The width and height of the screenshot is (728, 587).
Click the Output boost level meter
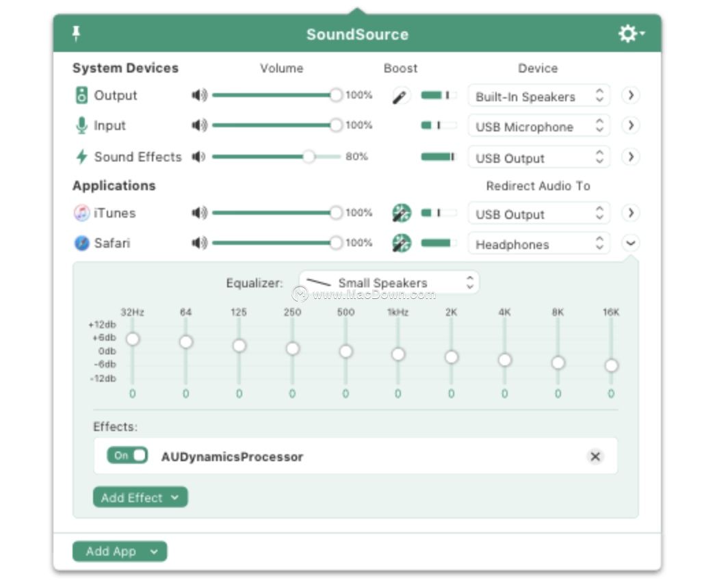(439, 95)
